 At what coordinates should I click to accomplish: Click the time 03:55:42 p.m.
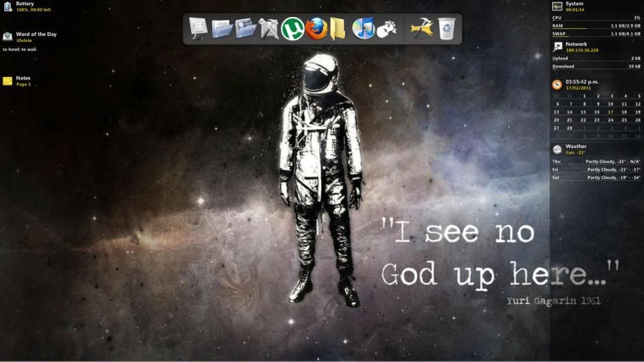[582, 82]
